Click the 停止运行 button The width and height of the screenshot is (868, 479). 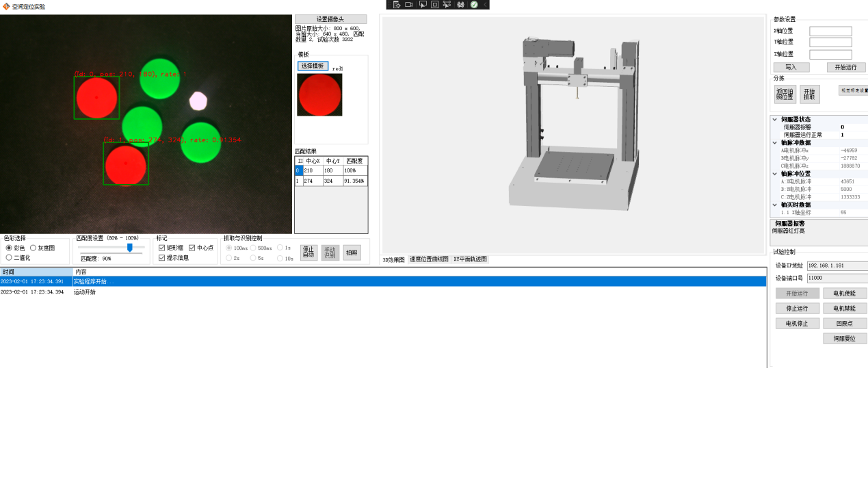(x=797, y=309)
